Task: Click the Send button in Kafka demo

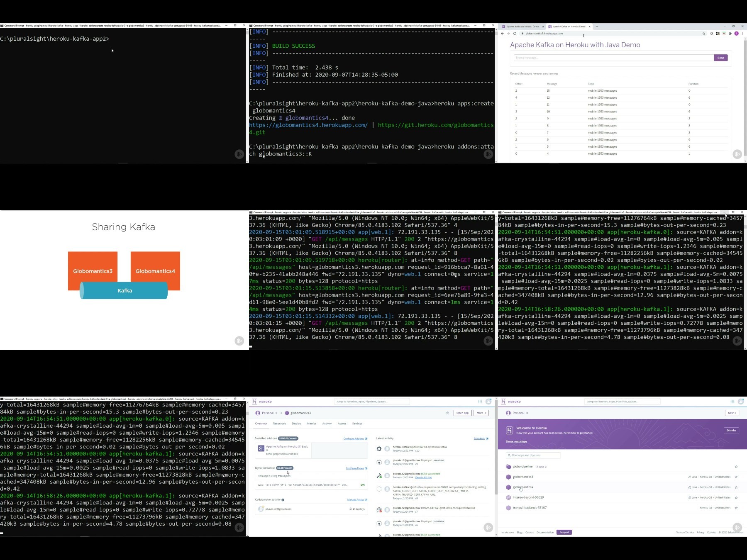Action: click(x=721, y=58)
